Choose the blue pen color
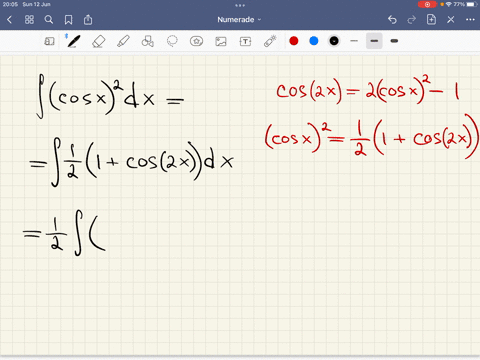This screenshot has width=480, height=360. (314, 41)
